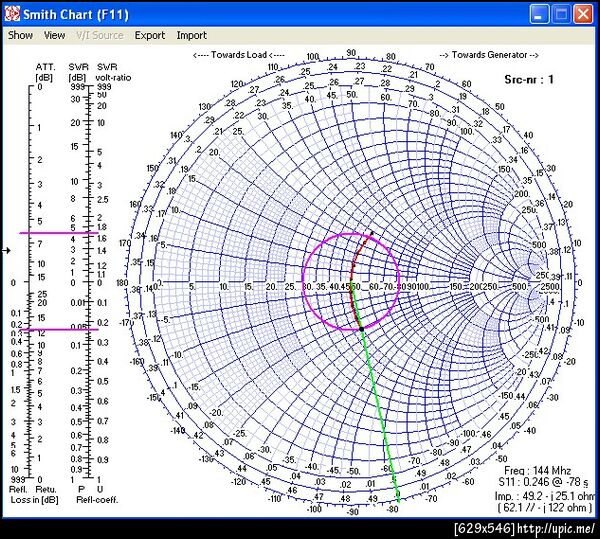Click the 'Freq : 144 Mhz' readout

click(537, 470)
